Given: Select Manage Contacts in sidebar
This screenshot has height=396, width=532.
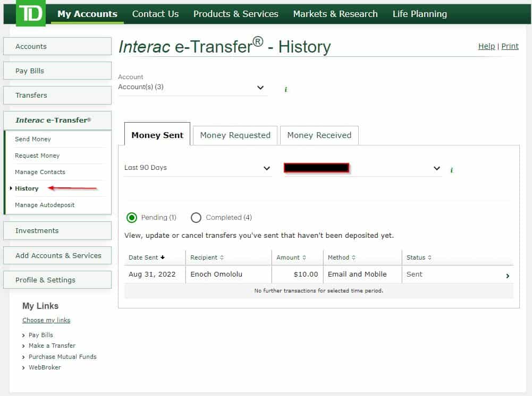Looking at the screenshot, I should point(40,172).
